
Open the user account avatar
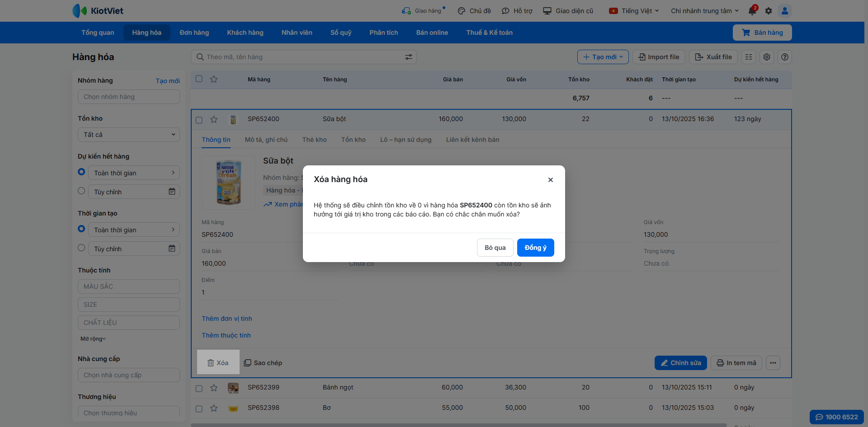pos(785,11)
